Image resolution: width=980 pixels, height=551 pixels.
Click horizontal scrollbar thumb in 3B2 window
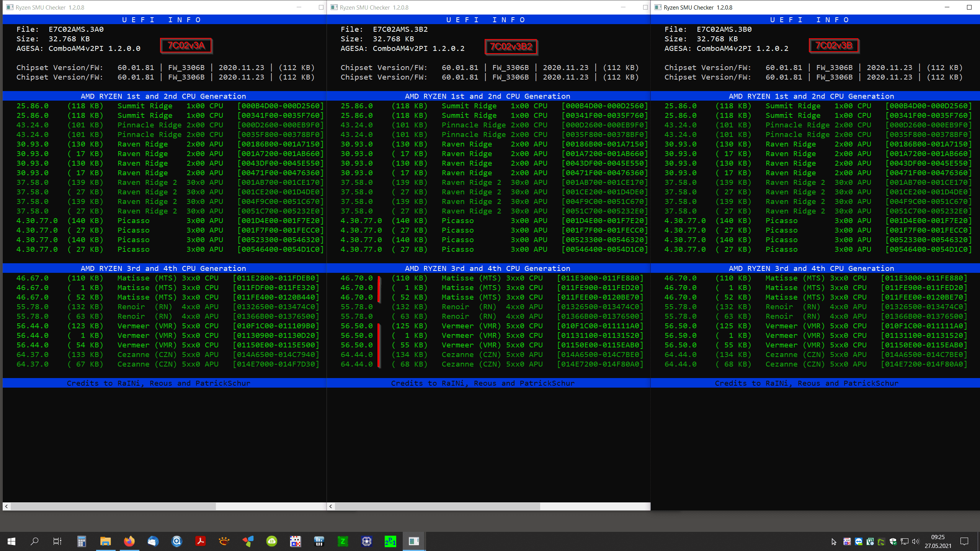click(x=438, y=506)
